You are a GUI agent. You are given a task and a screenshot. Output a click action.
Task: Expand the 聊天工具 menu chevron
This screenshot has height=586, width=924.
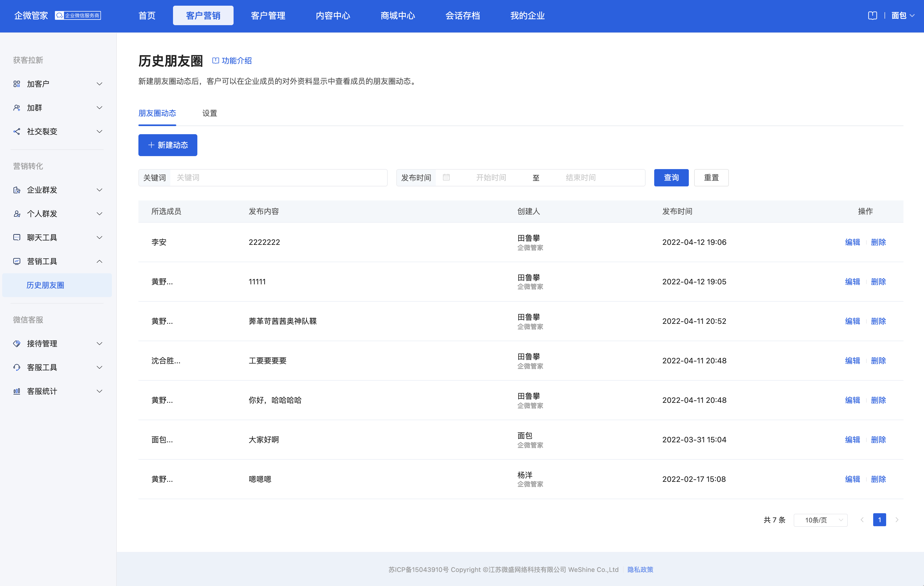click(x=99, y=237)
